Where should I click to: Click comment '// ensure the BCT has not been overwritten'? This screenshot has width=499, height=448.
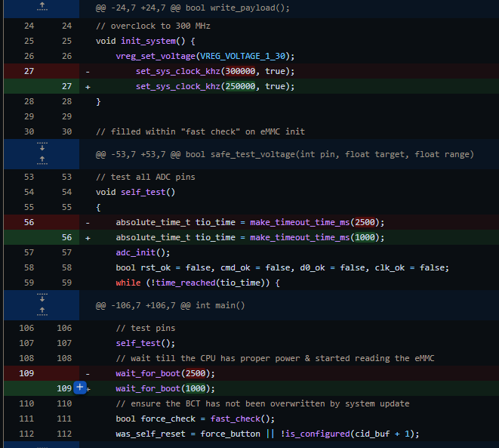click(263, 403)
